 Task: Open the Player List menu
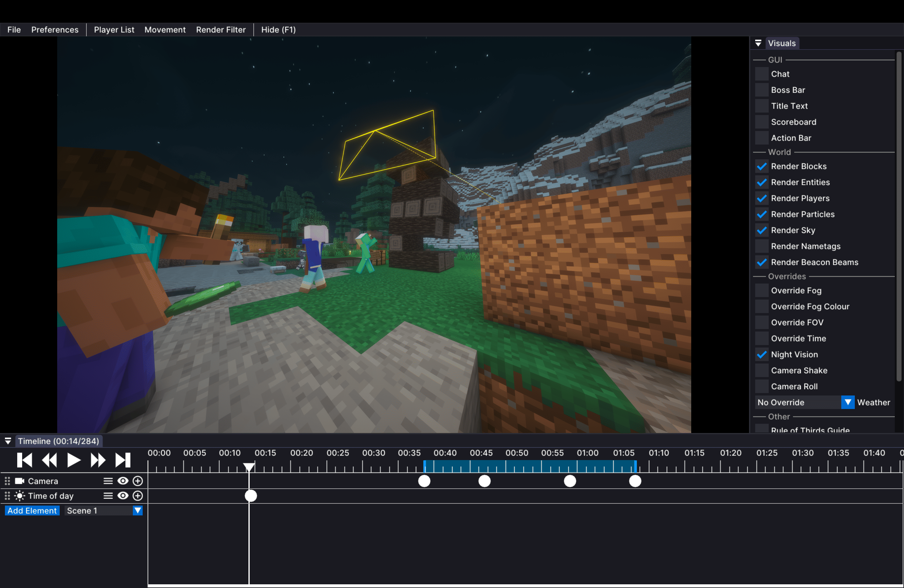[x=114, y=30]
